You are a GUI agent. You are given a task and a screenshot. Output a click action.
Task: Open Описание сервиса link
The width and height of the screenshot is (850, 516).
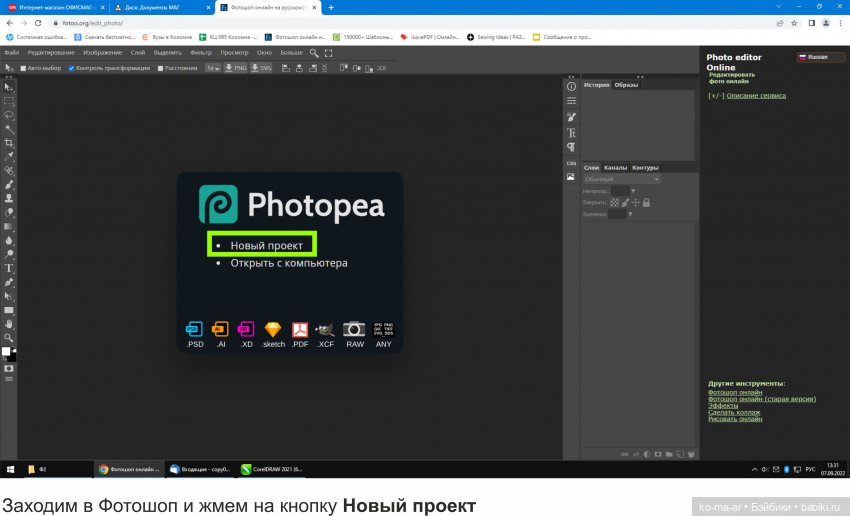[x=756, y=96]
